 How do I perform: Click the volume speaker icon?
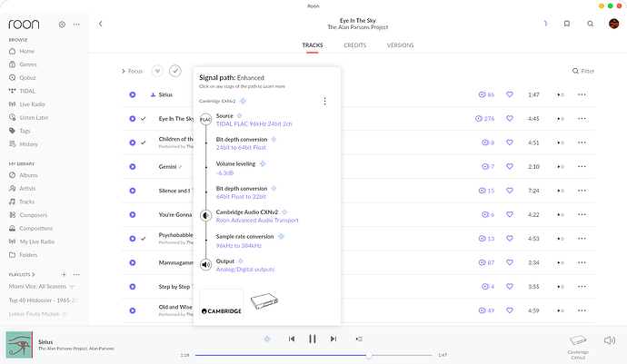click(610, 339)
